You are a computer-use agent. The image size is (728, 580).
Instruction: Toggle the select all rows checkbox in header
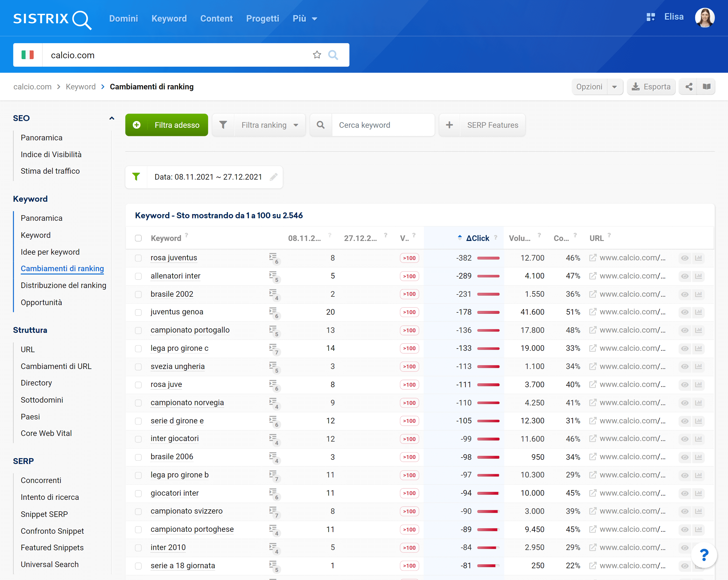click(139, 238)
